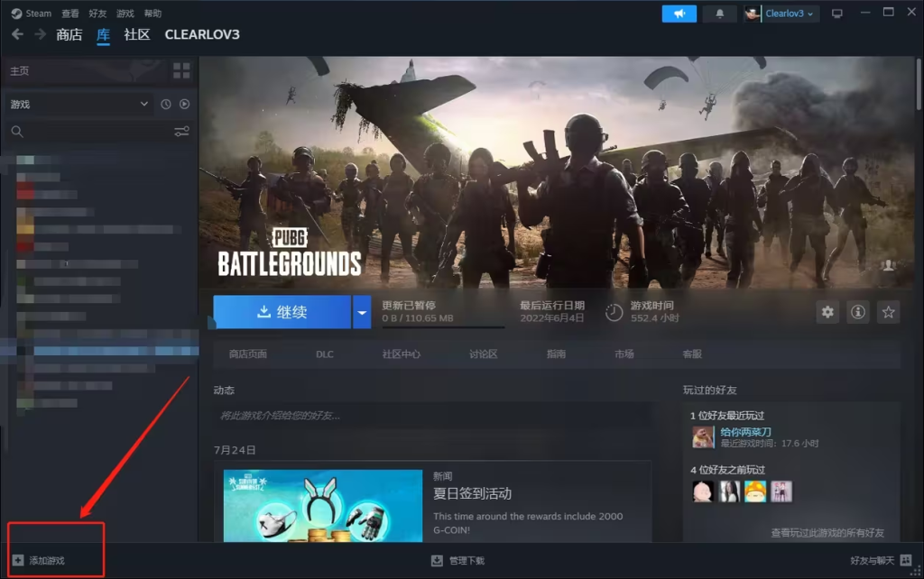Click the 添加游戏 label

pos(47,561)
